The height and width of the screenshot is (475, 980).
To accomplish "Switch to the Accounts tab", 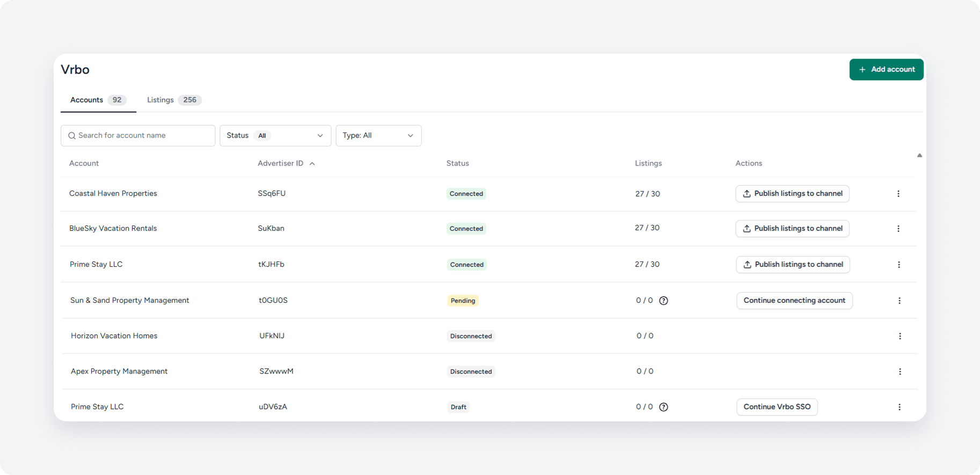I will pos(98,100).
